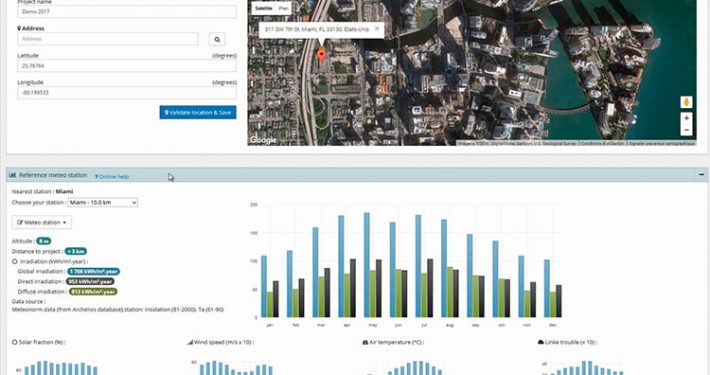Viewport: 710px width, 375px height.
Task: Click the Latitude input field
Action: click(127, 66)
